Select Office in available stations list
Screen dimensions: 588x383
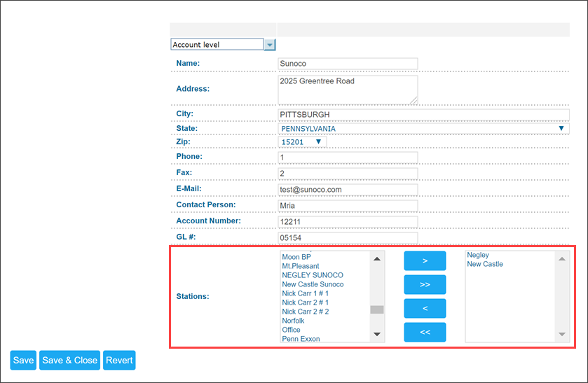[291, 330]
